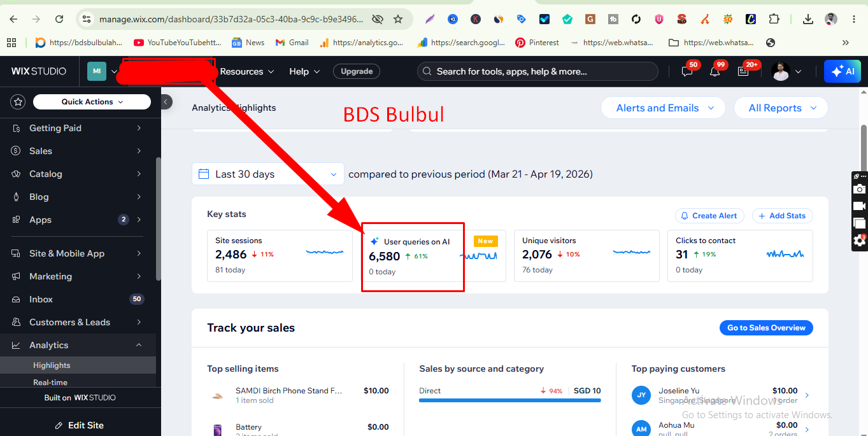Open the All Reports dropdown
Screen dimensions: 868x436
pyautogui.click(x=781, y=108)
